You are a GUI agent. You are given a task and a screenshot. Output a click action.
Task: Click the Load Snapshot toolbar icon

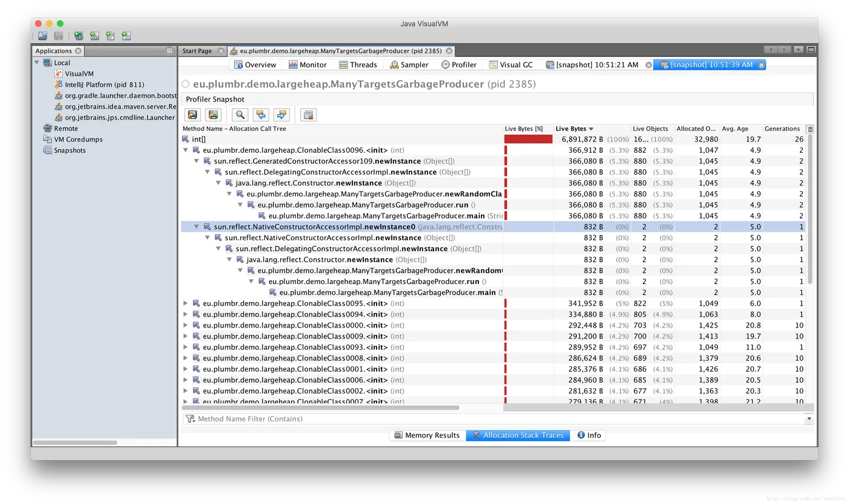(43, 36)
